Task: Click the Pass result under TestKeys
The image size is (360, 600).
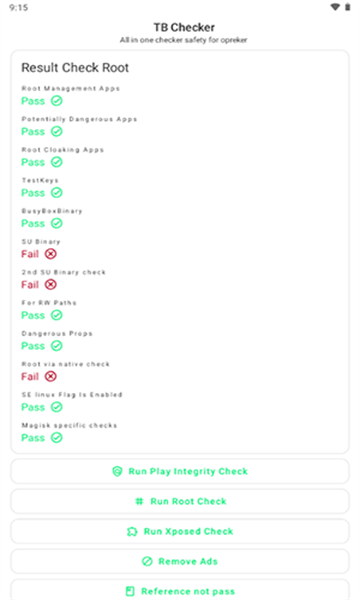Action: tap(33, 192)
